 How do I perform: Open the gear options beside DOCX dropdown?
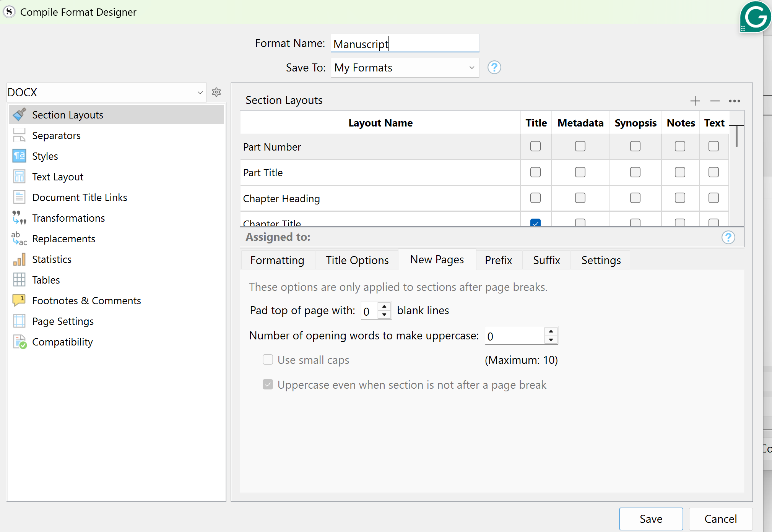[x=216, y=92]
